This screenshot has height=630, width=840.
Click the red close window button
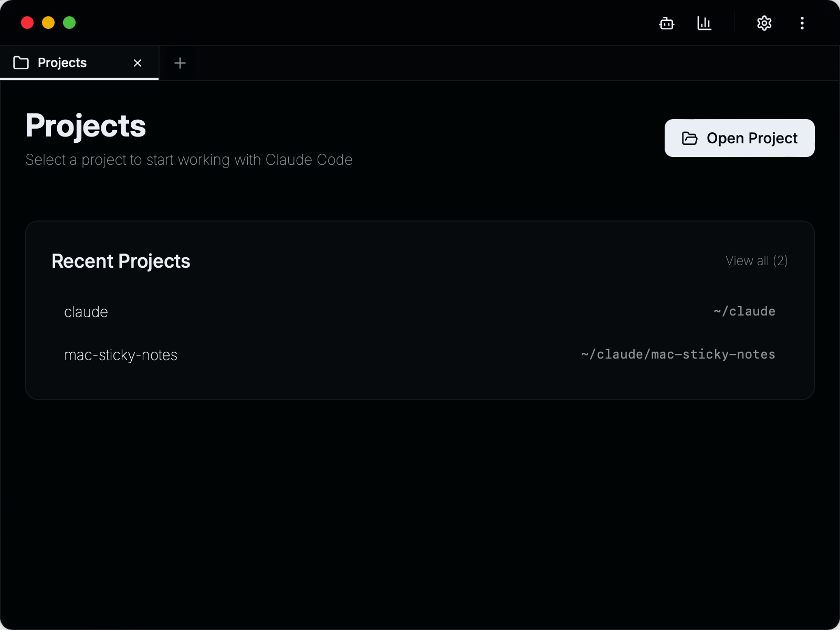pyautogui.click(x=27, y=23)
